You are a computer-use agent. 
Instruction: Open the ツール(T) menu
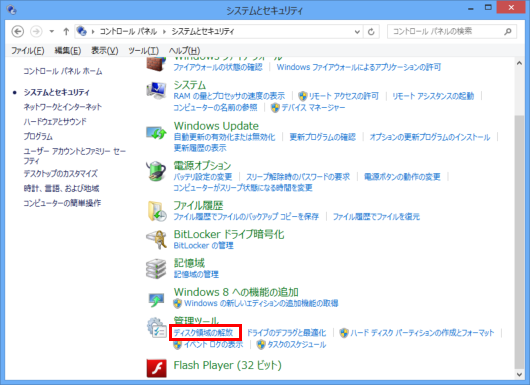pyautogui.click(x=143, y=51)
